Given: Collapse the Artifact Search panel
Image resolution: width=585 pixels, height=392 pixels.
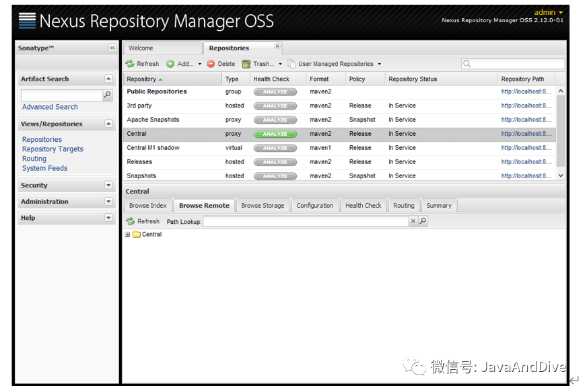Looking at the screenshot, I should 108,79.
